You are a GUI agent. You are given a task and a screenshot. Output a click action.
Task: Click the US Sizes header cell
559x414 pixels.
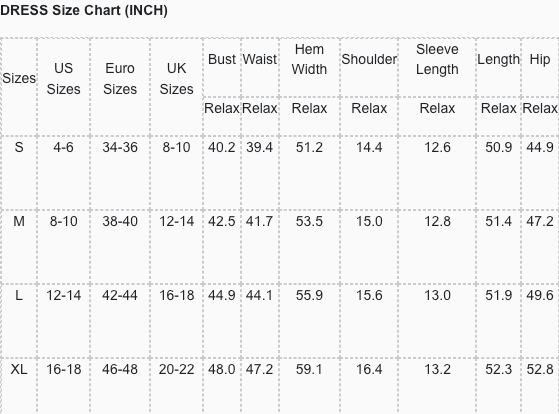63,78
